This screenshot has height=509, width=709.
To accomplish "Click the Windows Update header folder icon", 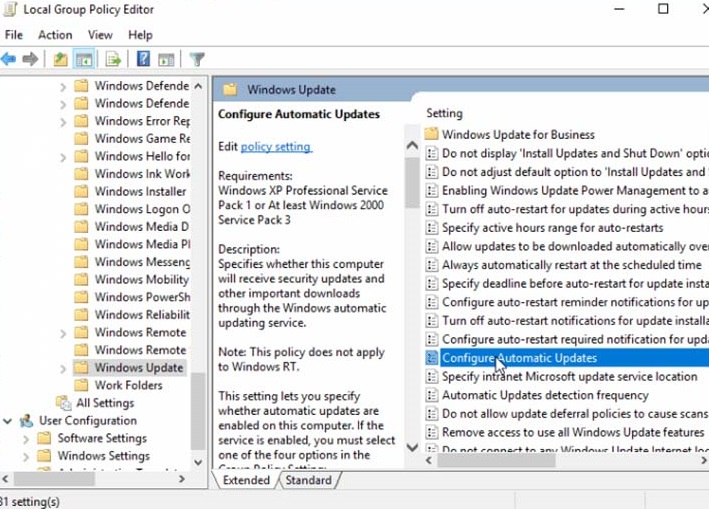I will 230,89.
